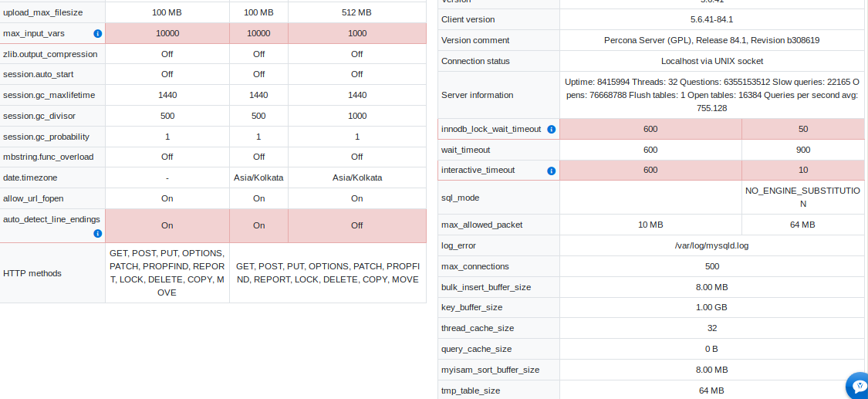The height and width of the screenshot is (399, 868).
Task: Click the 64 MB value in max_allowed_packet row
Action: pos(802,225)
